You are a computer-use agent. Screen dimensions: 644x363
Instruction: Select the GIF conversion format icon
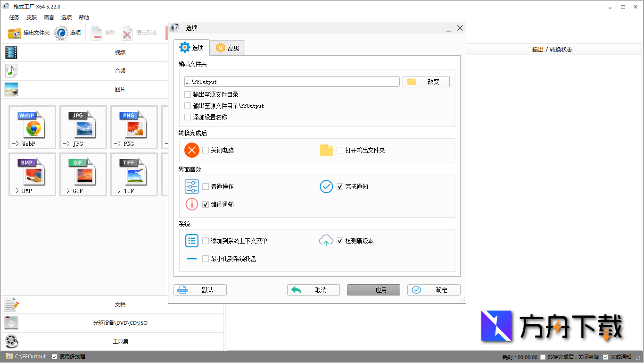(83, 174)
